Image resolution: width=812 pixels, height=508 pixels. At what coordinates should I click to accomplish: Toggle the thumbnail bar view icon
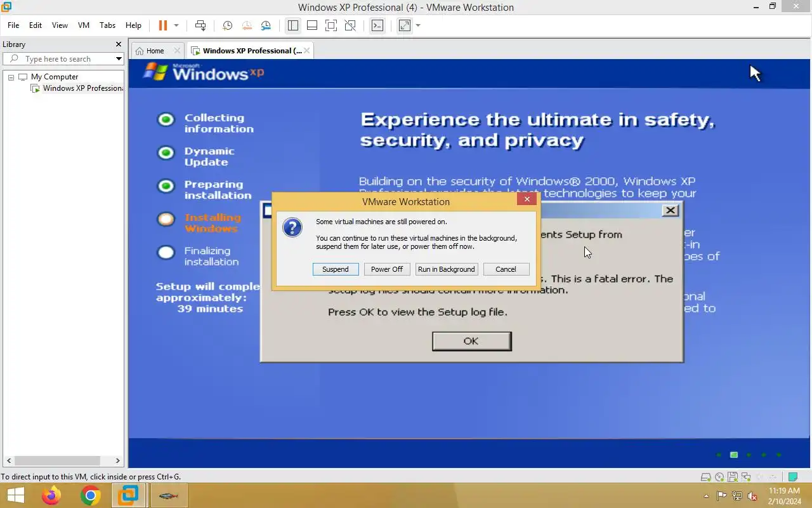pos(311,25)
